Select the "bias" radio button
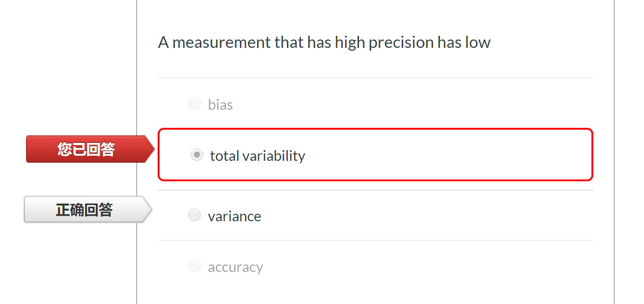The height and width of the screenshot is (304, 644). pyautogui.click(x=194, y=104)
